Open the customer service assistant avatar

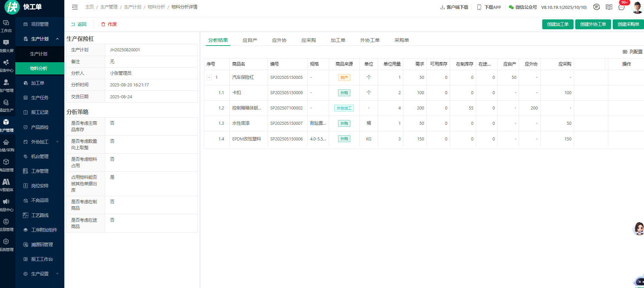point(639,228)
